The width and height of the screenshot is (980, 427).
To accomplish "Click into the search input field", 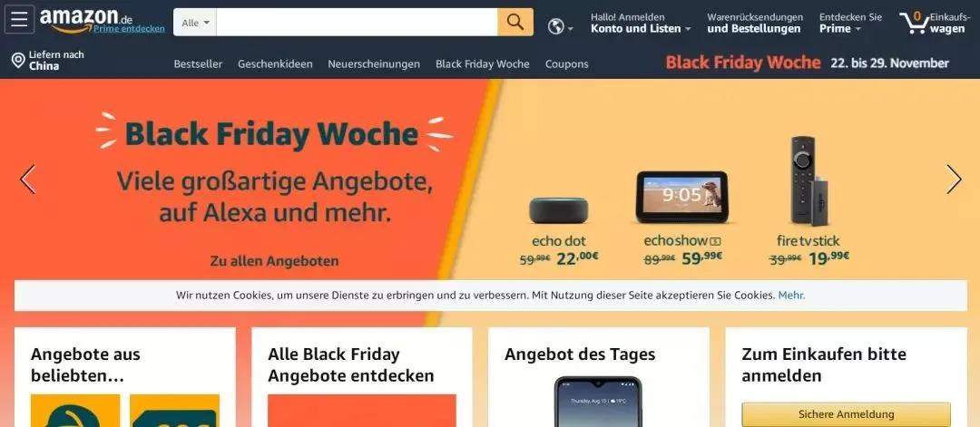I will pyautogui.click(x=357, y=23).
